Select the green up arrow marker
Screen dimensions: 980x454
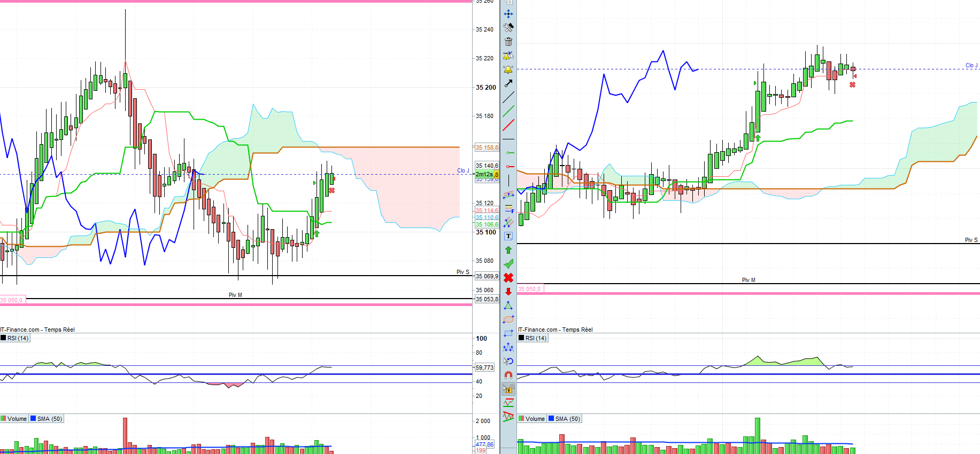point(508,250)
